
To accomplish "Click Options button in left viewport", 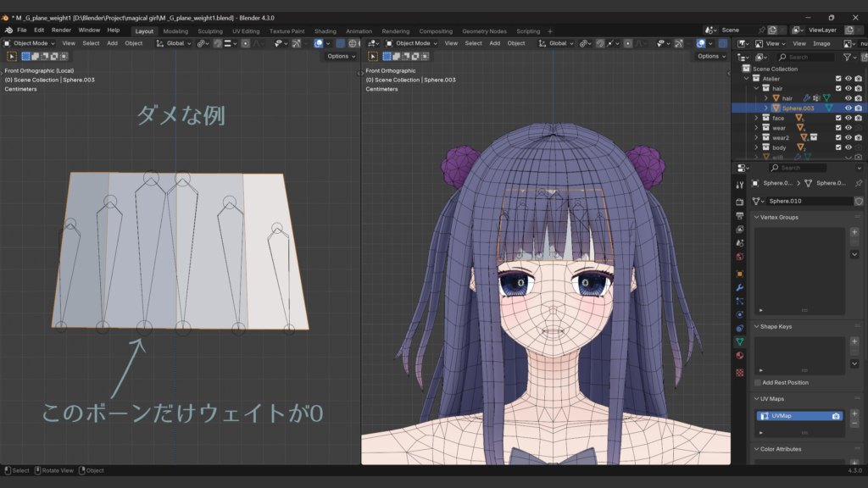I will [x=340, y=56].
